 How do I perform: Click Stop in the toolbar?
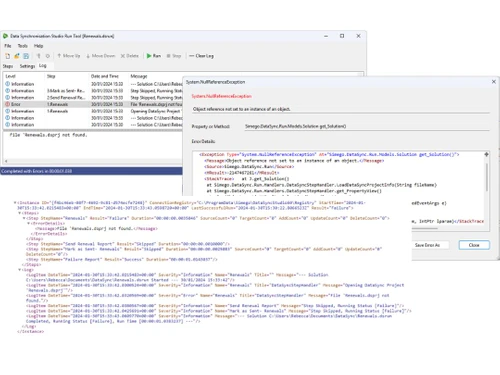coord(174,56)
